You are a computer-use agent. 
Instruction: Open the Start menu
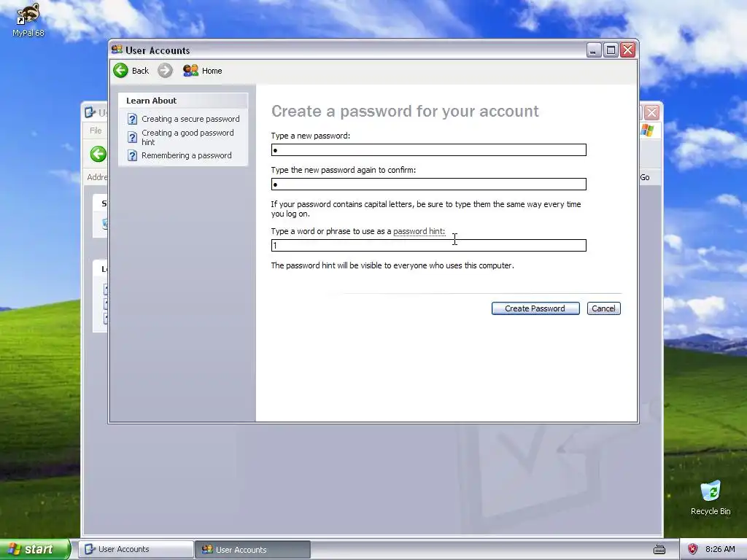click(34, 549)
